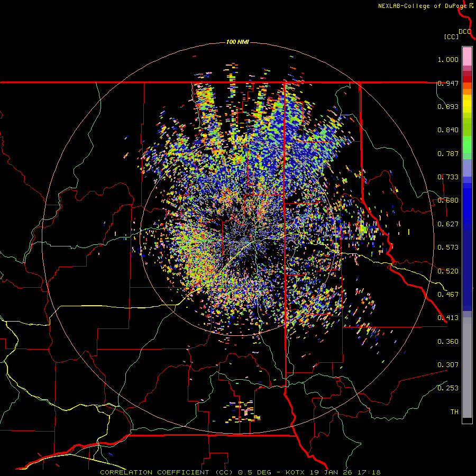Click the 0.253 legend value

click(448, 388)
